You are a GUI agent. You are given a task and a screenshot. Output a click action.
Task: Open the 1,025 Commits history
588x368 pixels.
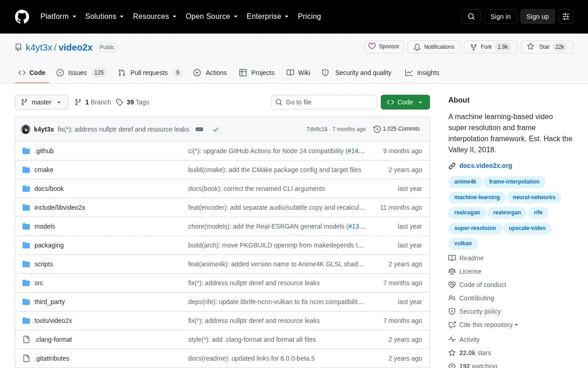pyautogui.click(x=397, y=129)
